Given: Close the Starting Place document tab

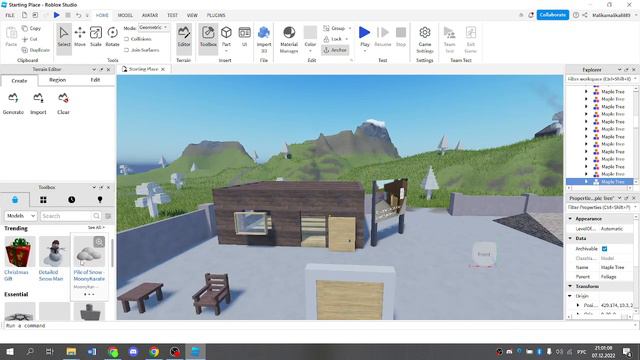Looking at the screenshot, I should 163,69.
